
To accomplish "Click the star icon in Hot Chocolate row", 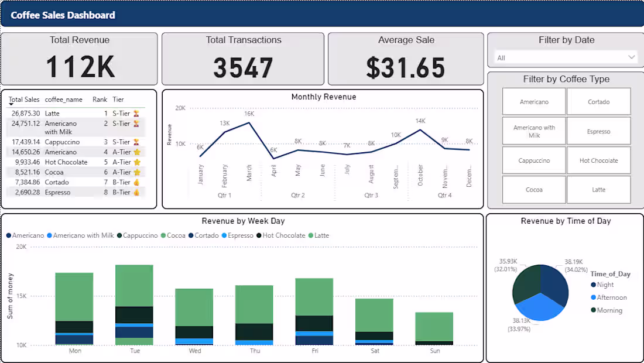I will point(137,162).
